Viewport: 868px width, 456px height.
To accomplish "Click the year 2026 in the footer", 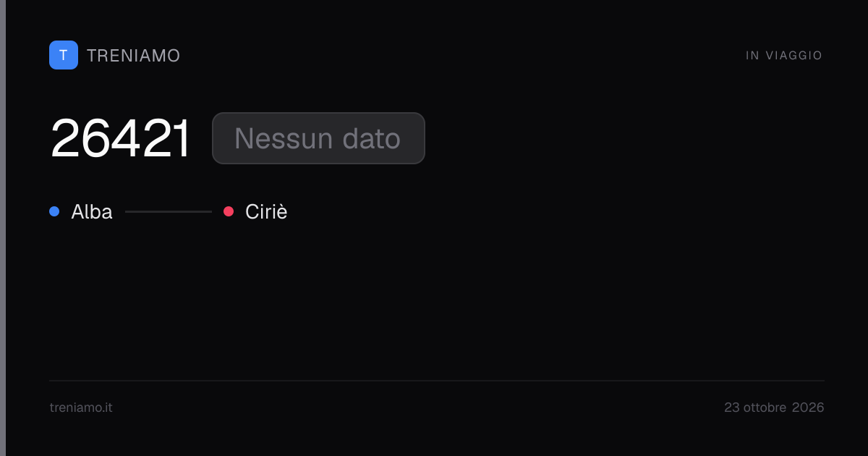I will pos(808,408).
